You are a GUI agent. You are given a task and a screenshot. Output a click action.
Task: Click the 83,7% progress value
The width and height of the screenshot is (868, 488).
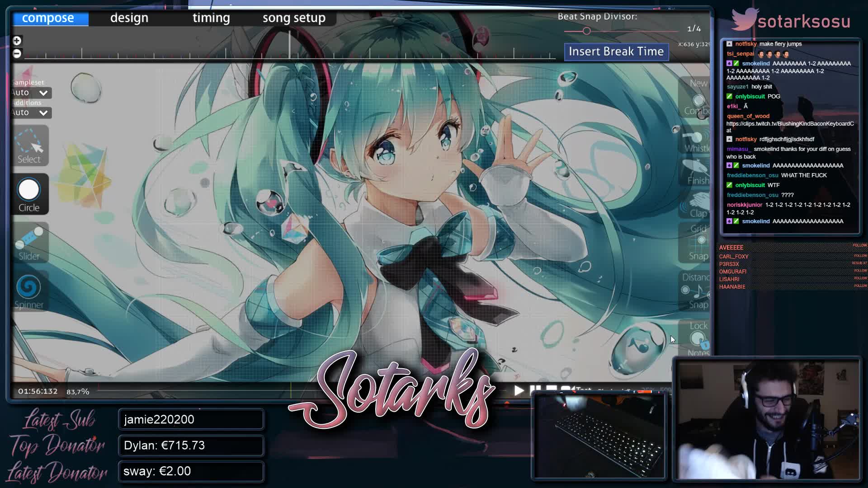[x=78, y=392]
